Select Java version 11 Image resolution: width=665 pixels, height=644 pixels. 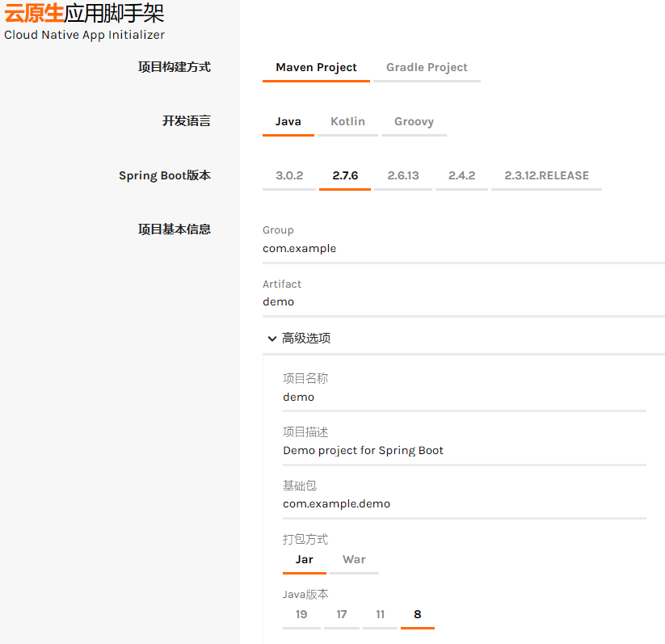pos(380,614)
